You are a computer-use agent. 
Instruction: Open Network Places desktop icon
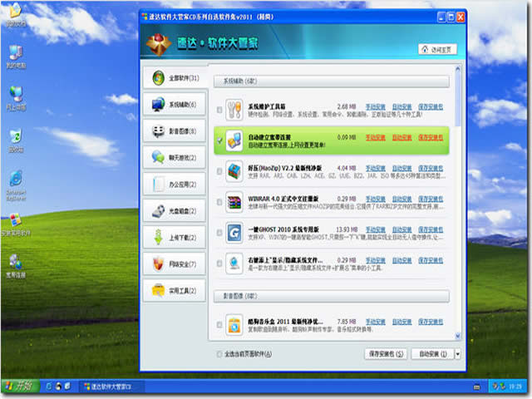(x=16, y=99)
